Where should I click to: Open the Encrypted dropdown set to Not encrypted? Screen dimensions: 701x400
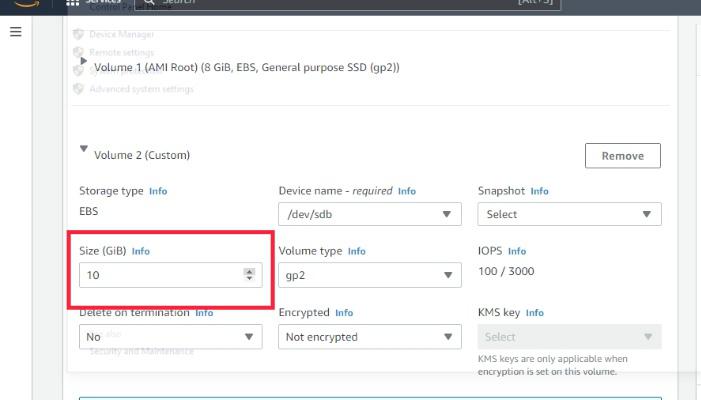(x=369, y=337)
